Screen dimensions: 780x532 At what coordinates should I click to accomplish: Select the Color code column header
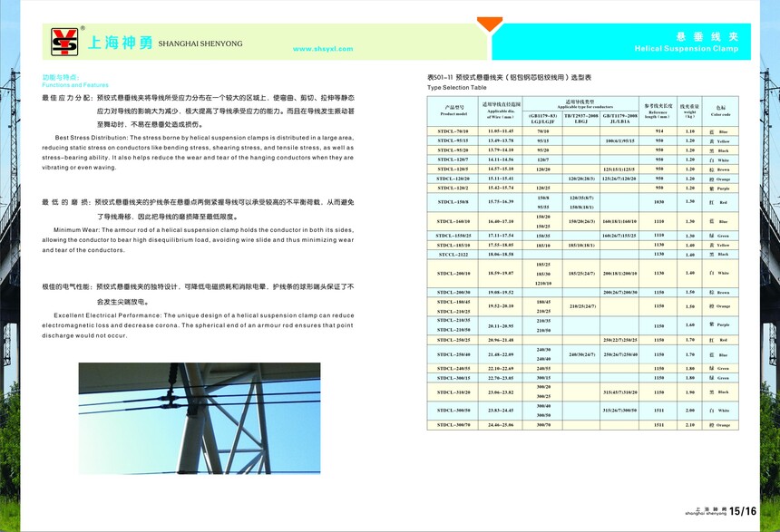720,111
